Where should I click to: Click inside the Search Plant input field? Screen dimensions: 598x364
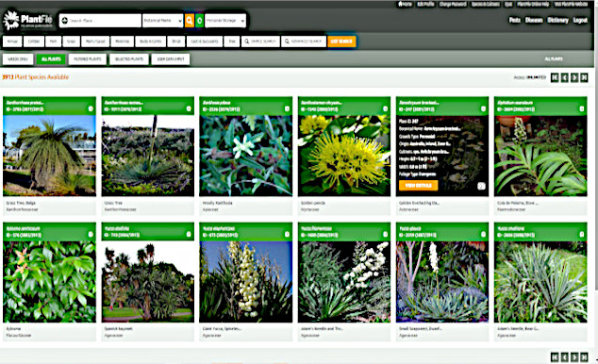point(100,21)
